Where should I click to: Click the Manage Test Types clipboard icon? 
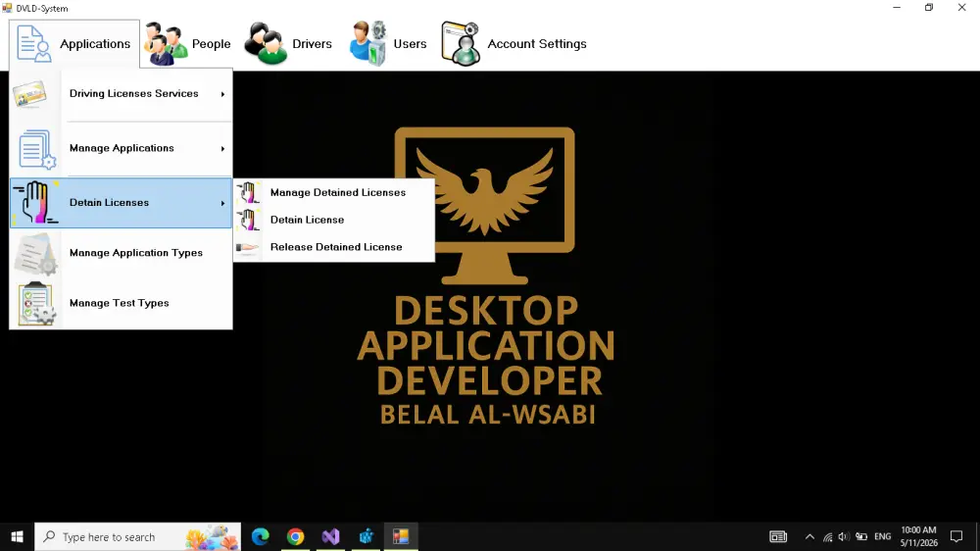click(x=35, y=303)
